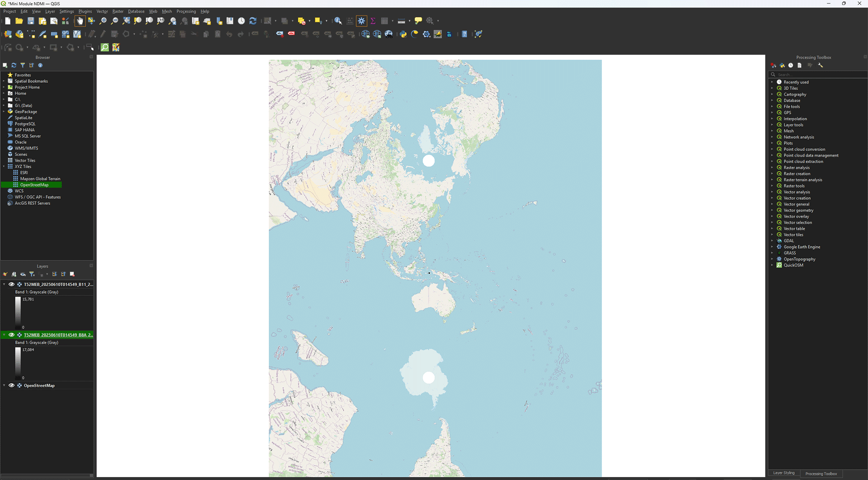Click the Processing Toolbox search field
This screenshot has width=868, height=480.
click(818, 75)
